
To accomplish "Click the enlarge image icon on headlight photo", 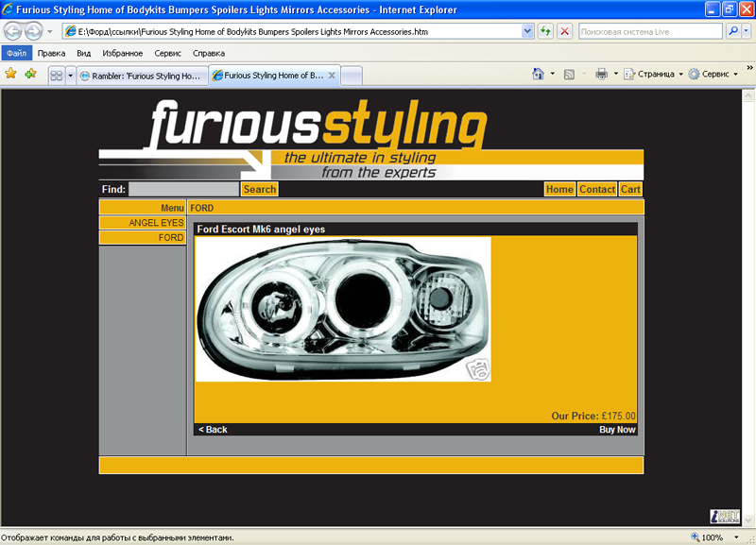I will (477, 369).
